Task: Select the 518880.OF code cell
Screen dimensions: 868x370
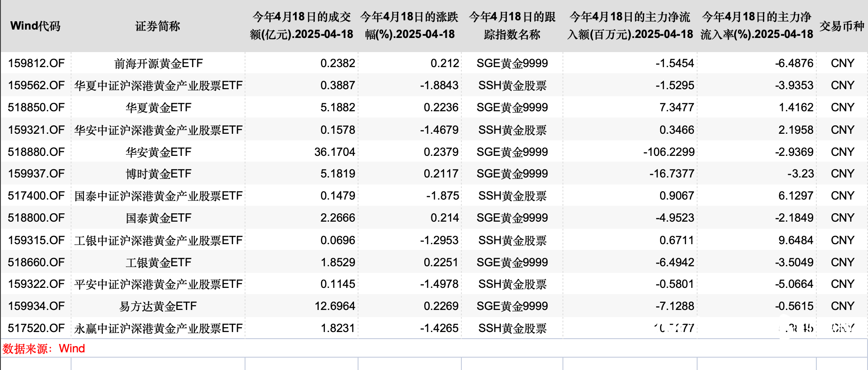Action: (x=36, y=152)
